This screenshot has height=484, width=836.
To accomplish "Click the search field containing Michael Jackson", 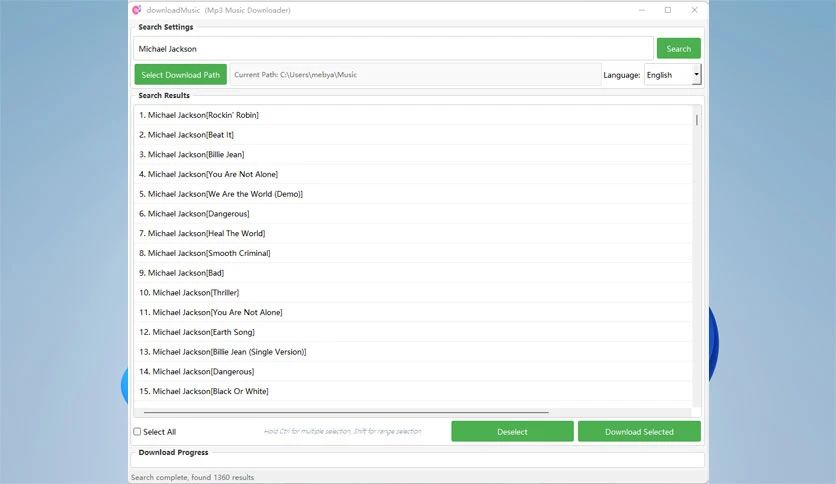I will (x=393, y=49).
